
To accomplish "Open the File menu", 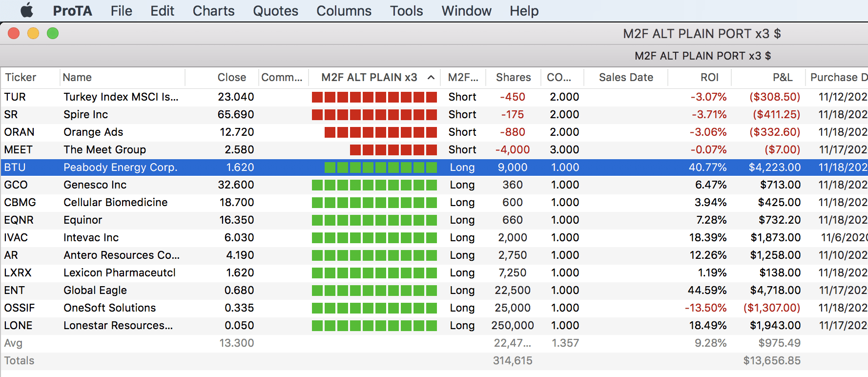I will coord(121,11).
